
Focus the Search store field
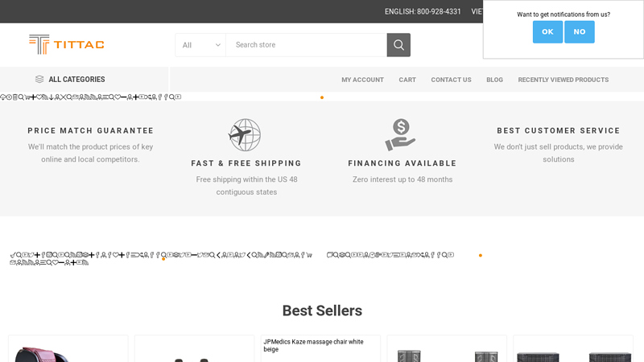307,45
